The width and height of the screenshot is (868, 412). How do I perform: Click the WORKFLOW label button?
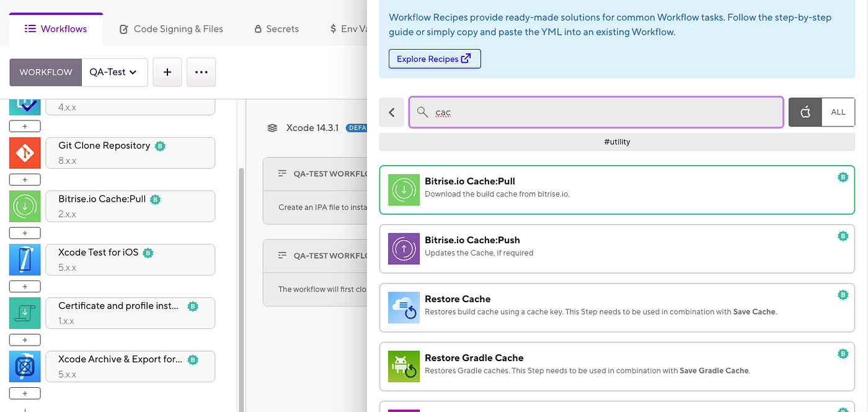click(46, 72)
